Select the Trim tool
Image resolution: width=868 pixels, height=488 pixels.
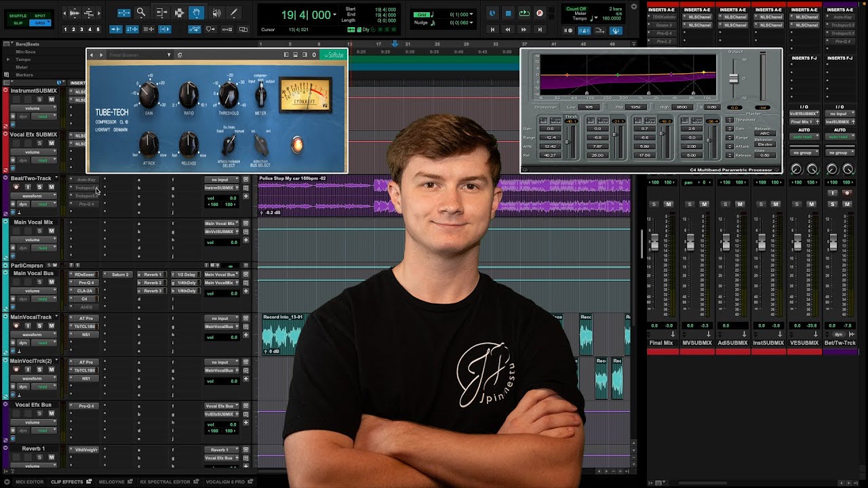tap(161, 13)
